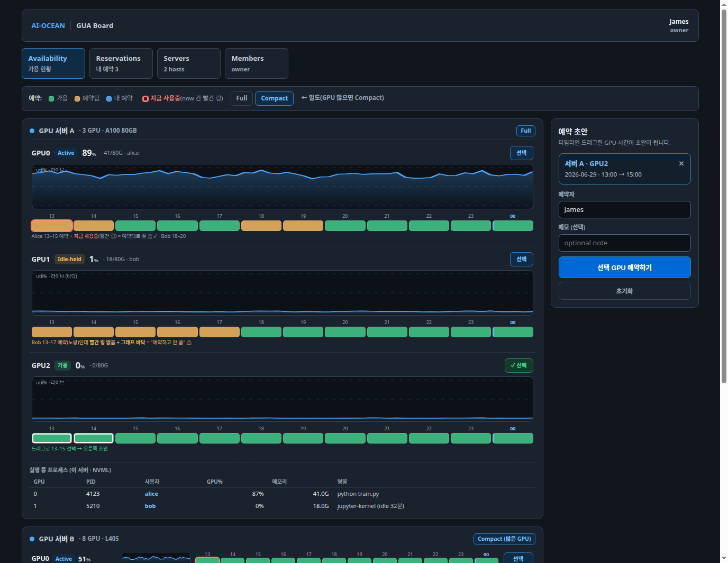Open the Members tab
The image size is (728, 563).
257,63
